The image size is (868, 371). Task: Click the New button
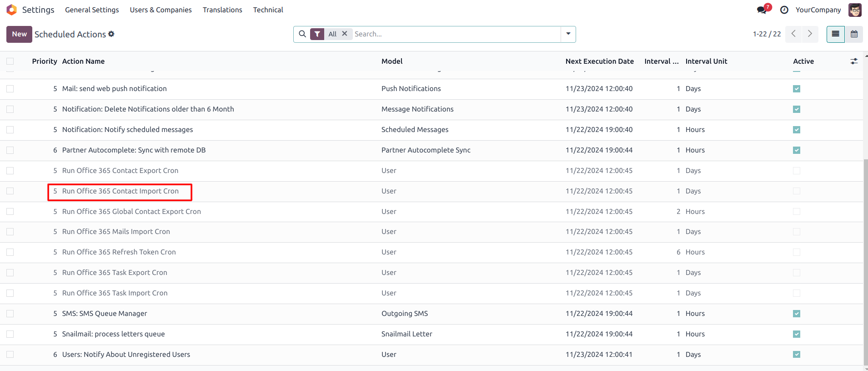(19, 34)
